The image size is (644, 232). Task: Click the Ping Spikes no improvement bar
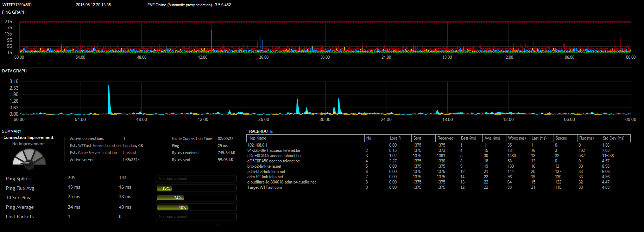pyautogui.click(x=196, y=179)
